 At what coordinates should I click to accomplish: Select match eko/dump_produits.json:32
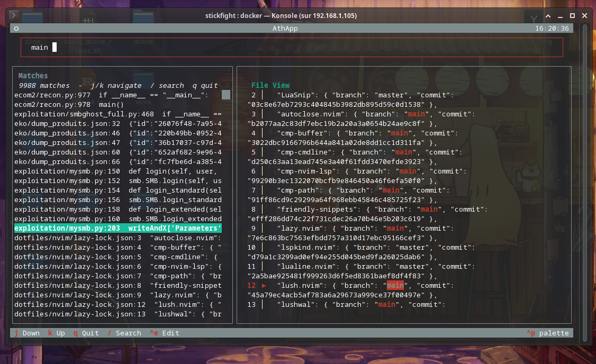[118, 123]
